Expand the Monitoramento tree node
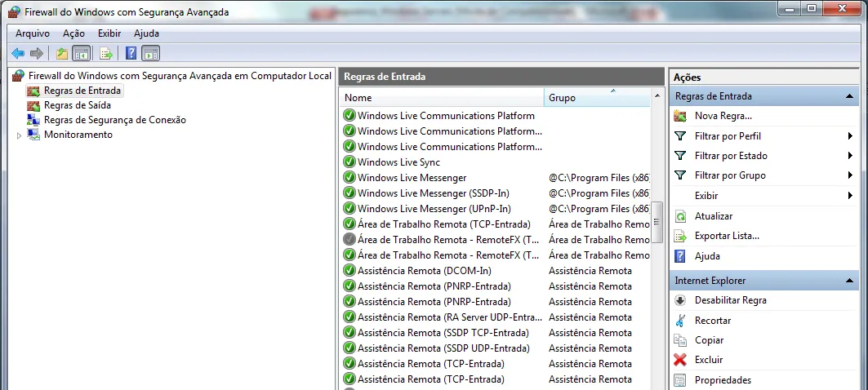The height and width of the screenshot is (390, 868). point(20,135)
